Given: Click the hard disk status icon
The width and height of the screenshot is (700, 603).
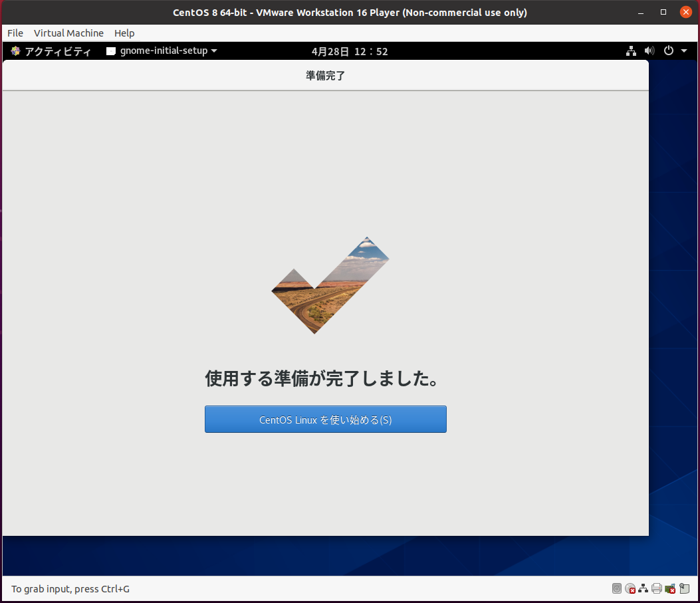Looking at the screenshot, I should click(x=617, y=588).
